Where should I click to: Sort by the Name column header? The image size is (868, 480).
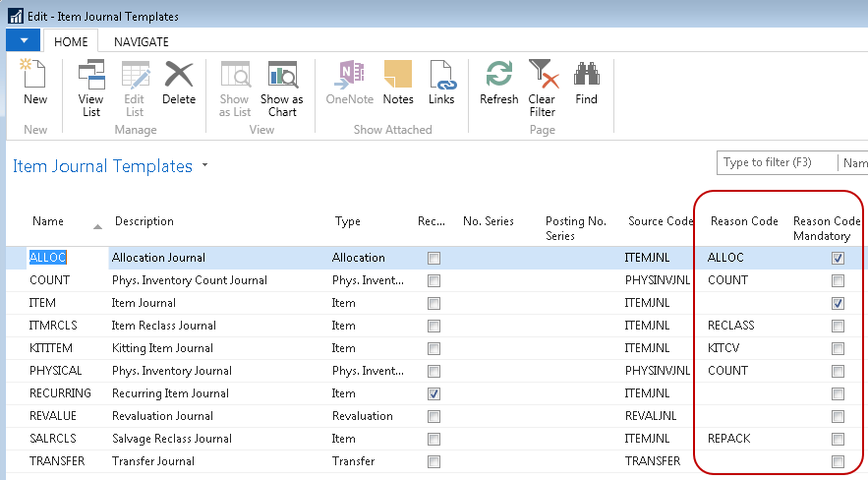pyautogui.click(x=48, y=221)
